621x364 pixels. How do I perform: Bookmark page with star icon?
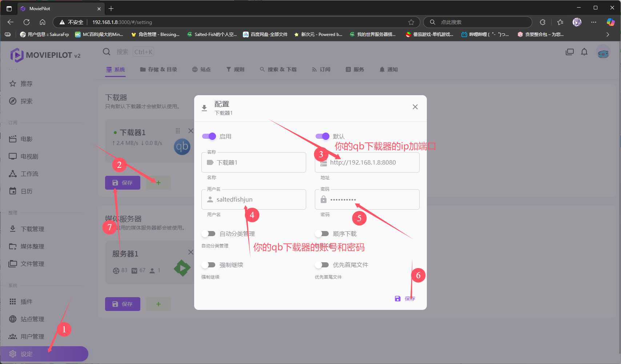pos(411,22)
